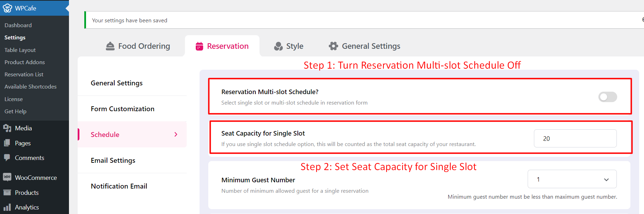Open the Minimum Guest Number dropdown
Viewport: 644px width, 214px height.
572,179
